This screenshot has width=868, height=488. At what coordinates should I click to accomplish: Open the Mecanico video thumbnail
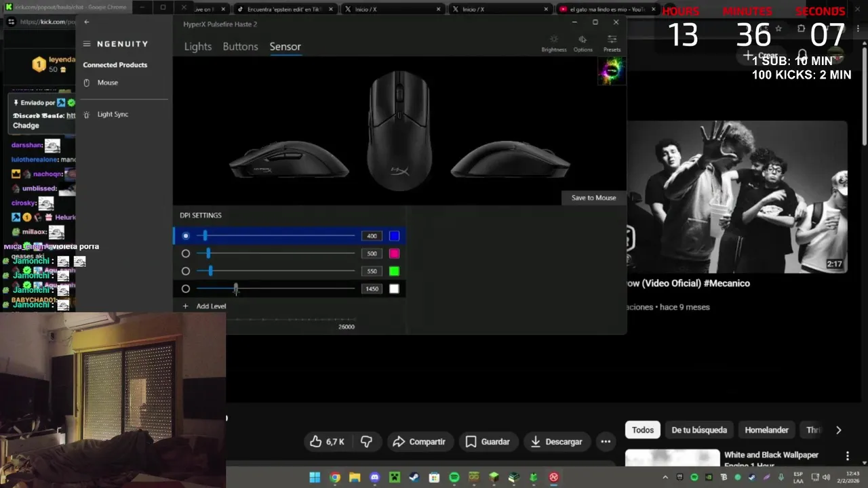(737, 197)
